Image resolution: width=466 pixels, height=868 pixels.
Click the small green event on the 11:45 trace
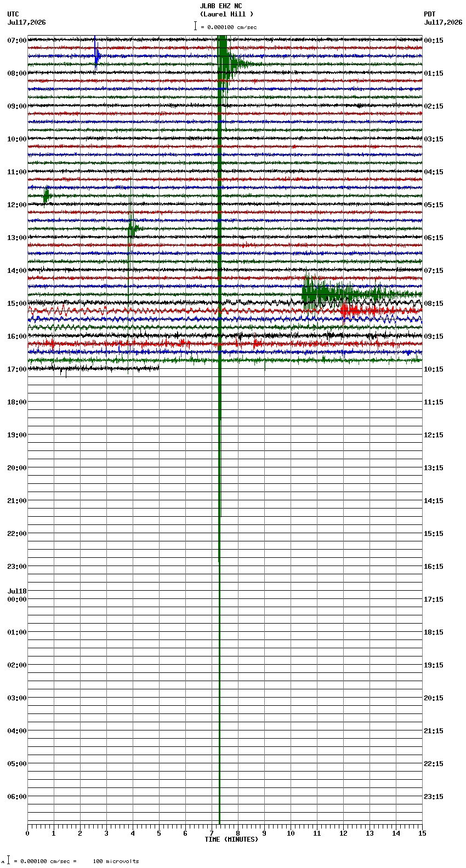[47, 195]
